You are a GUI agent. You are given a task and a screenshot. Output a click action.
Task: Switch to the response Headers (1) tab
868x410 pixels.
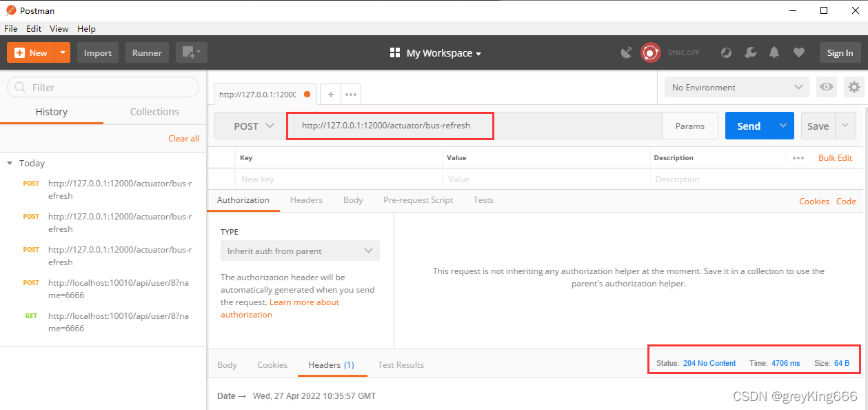(x=331, y=364)
